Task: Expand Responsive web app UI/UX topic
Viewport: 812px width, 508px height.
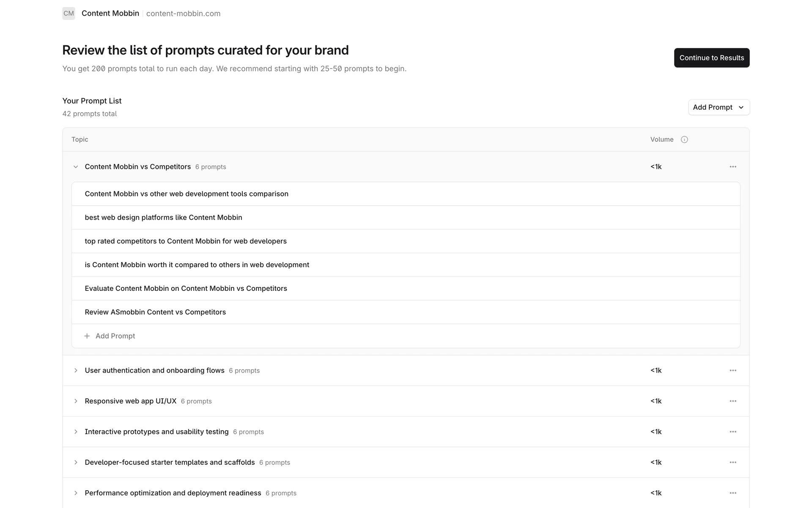Action: click(x=76, y=401)
